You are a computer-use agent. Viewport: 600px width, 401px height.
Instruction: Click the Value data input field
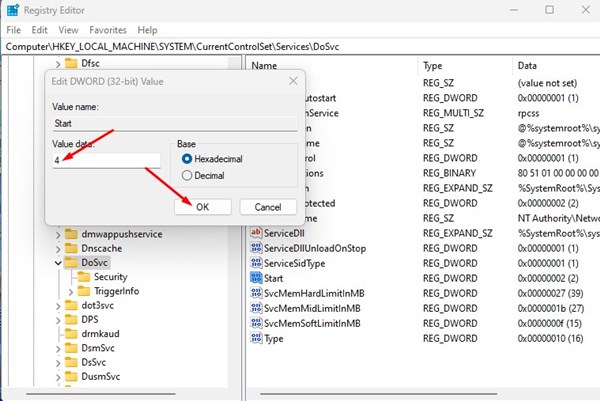106,160
